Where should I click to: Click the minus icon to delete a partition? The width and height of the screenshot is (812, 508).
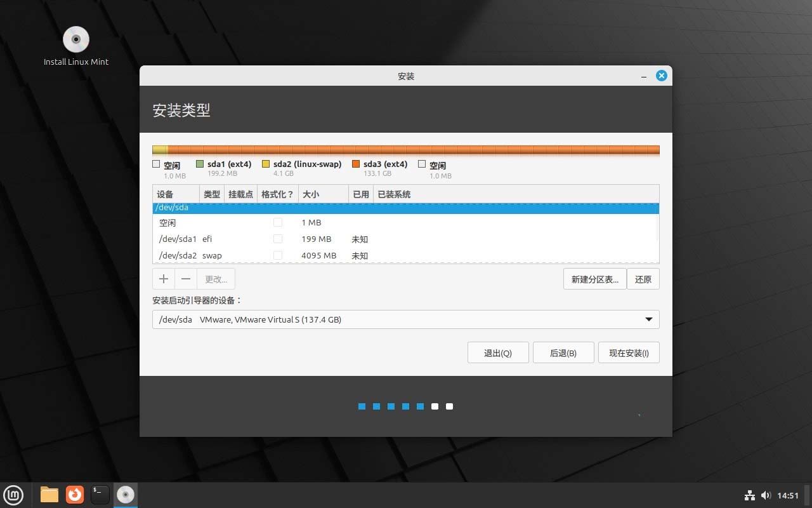[x=185, y=279]
